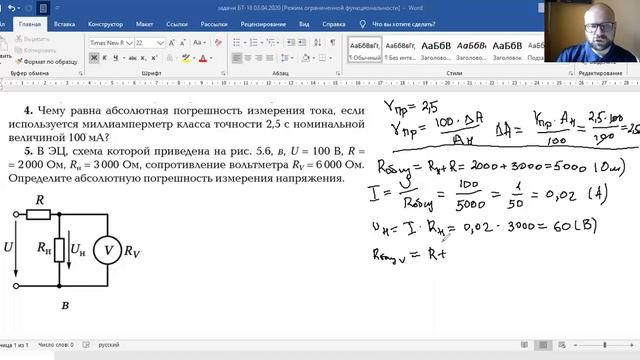Click Justify alignment icon

(x=269, y=58)
